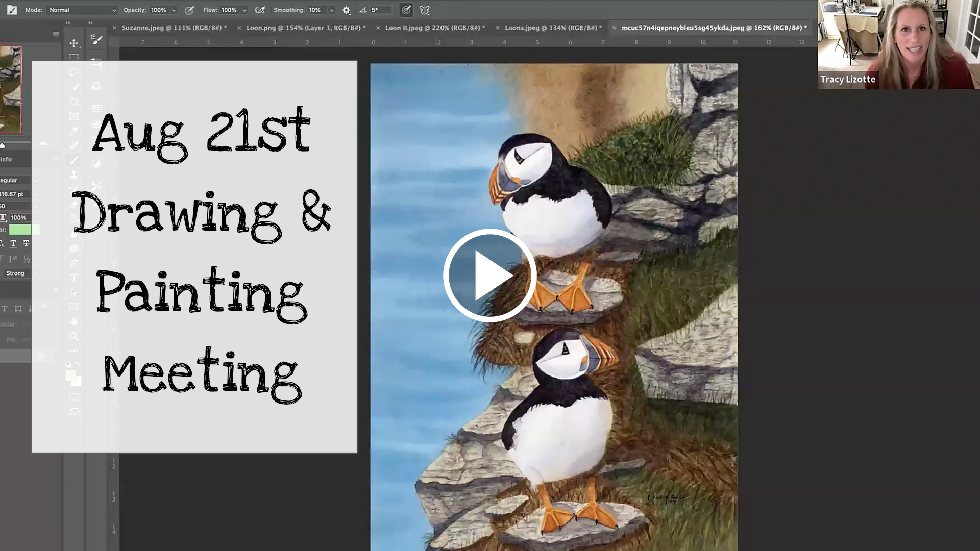This screenshot has width=980, height=551.
Task: Select the Move tool
Action: coord(74,43)
